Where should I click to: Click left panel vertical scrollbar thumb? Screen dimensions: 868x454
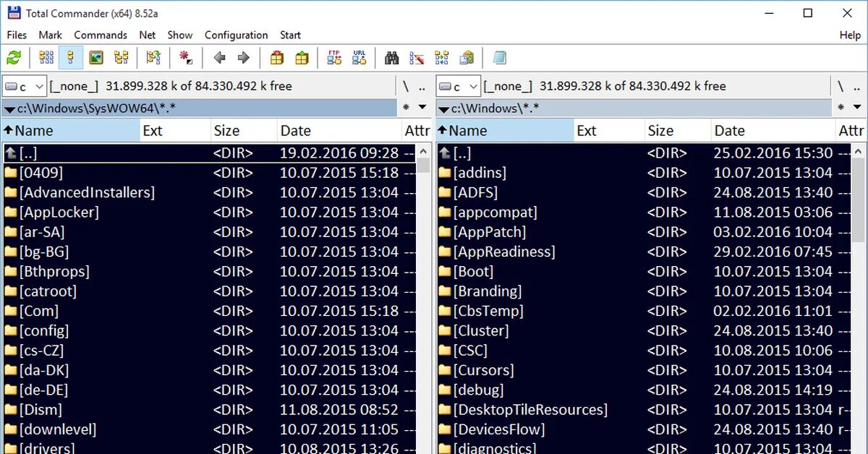[425, 164]
